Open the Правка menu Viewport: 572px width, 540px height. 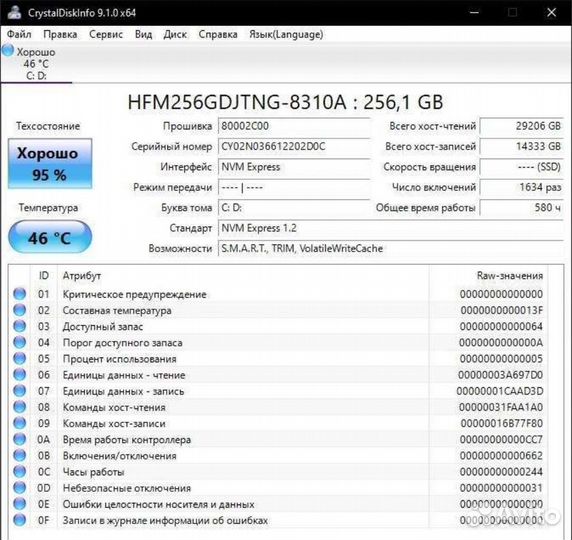coord(60,34)
